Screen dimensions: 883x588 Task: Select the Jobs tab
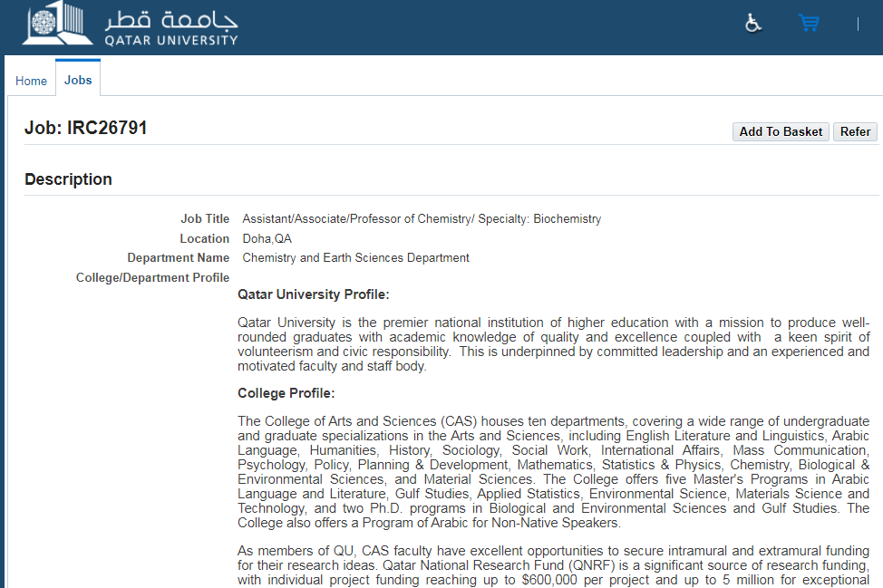click(x=78, y=80)
